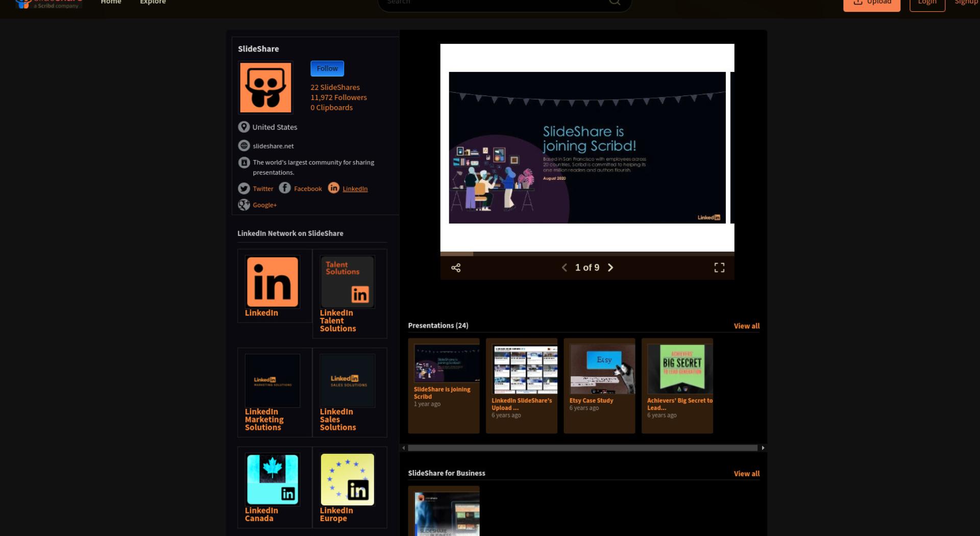Screen dimensions: 980x536
Task: Open 'LinkedIn SlideShare's Upload' thumbnail
Action: 524,369
